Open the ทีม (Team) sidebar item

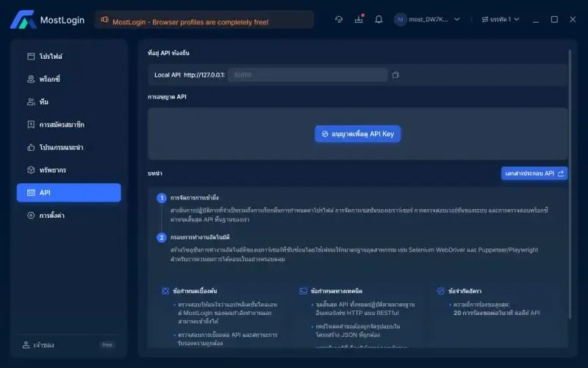[68, 102]
